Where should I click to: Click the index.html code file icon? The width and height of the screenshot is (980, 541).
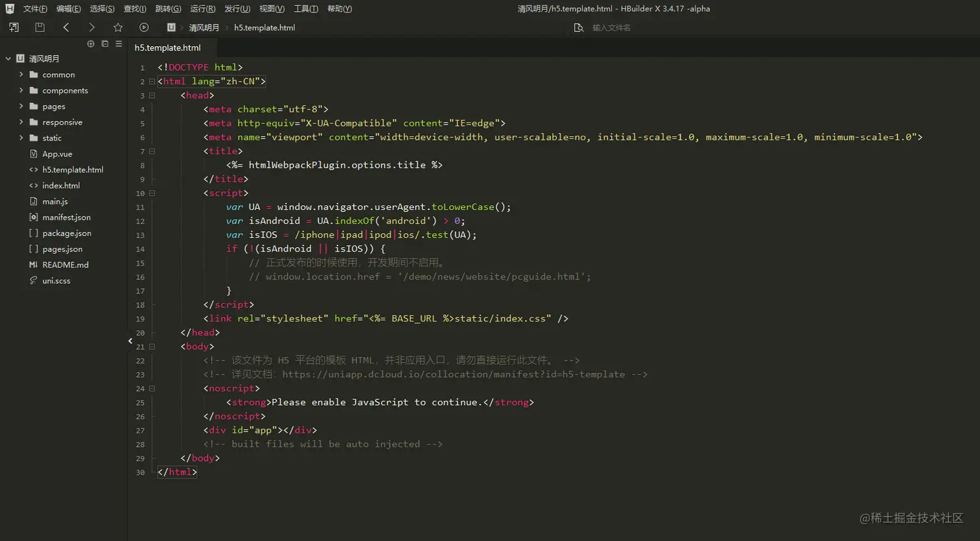(34, 185)
